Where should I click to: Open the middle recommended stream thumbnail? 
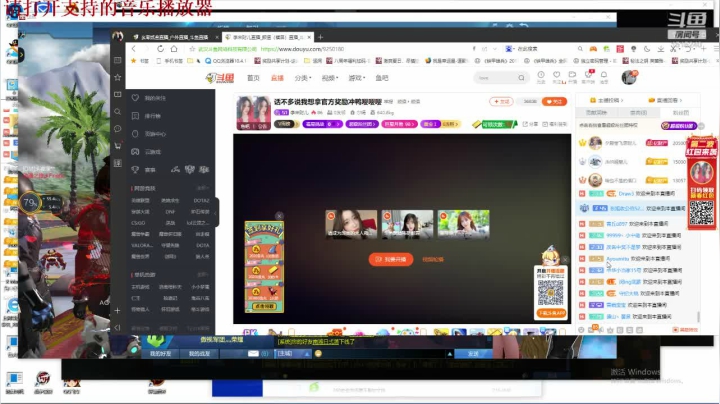pos(407,224)
